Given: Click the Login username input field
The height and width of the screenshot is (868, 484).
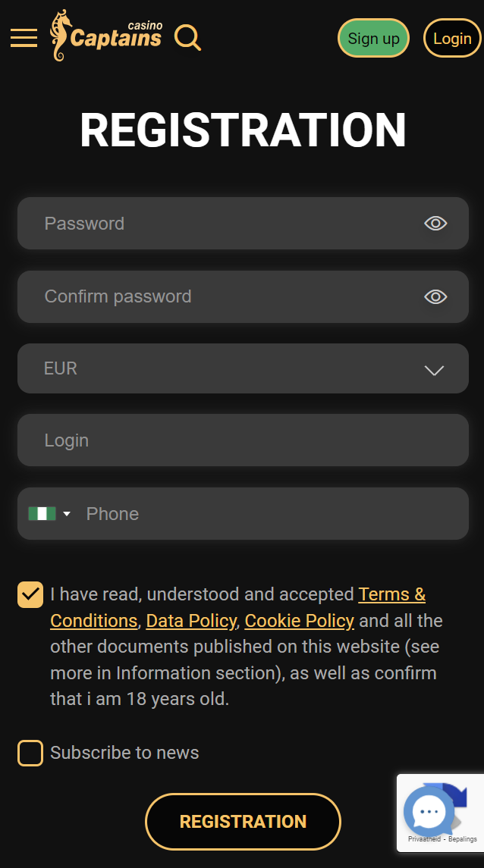Looking at the screenshot, I should (x=212, y=440).
